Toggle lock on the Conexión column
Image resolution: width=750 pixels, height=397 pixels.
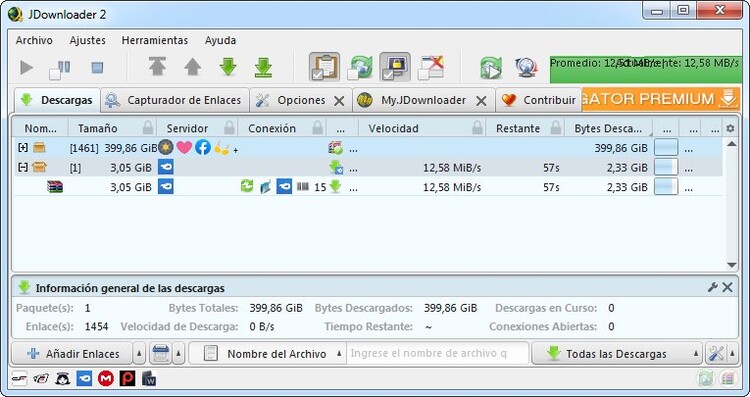(x=317, y=128)
